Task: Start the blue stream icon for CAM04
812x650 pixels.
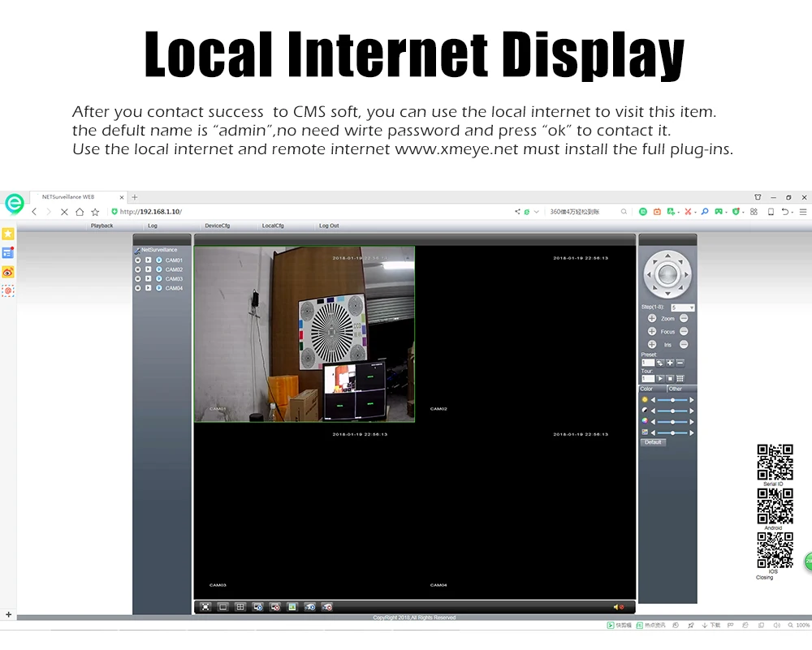Action: tap(159, 288)
